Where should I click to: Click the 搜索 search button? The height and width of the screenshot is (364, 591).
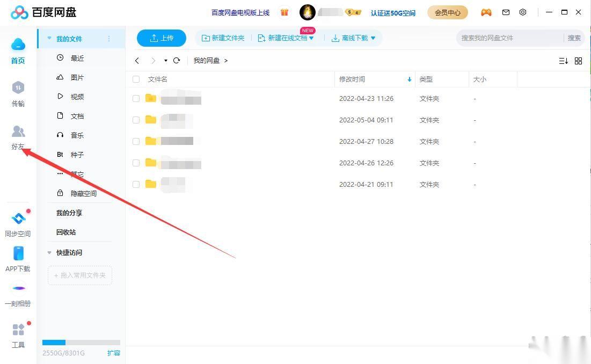[x=574, y=38]
